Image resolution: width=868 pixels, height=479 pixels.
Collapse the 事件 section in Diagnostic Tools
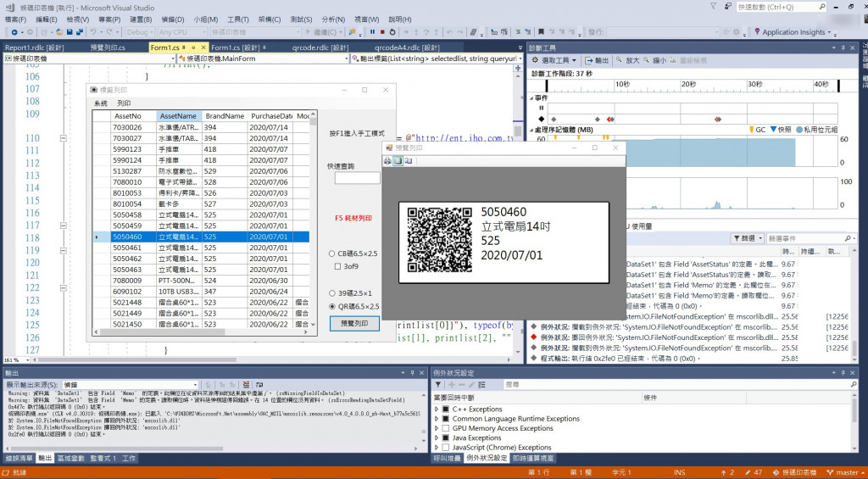(533, 98)
